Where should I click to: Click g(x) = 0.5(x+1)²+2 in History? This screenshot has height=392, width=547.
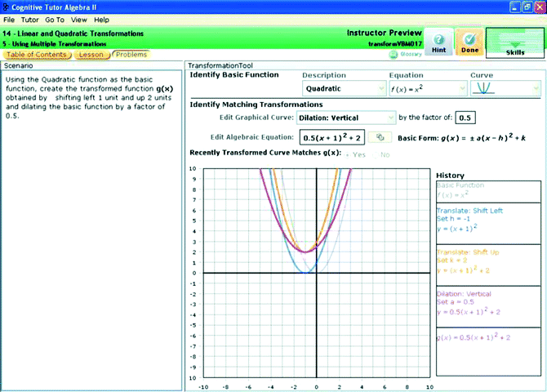pyautogui.click(x=474, y=337)
